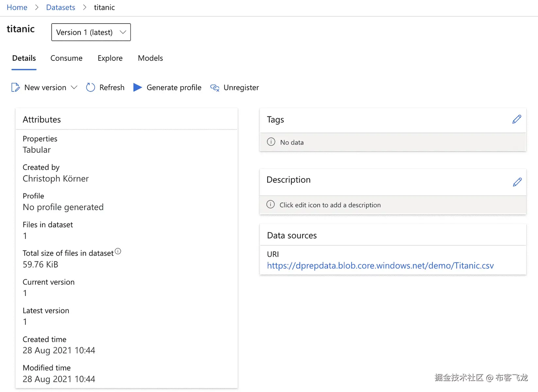Go to Home via breadcrumb link

(x=17, y=8)
